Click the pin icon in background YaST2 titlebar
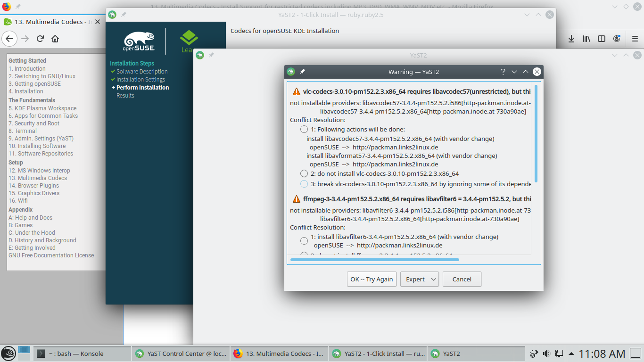 (x=211, y=55)
